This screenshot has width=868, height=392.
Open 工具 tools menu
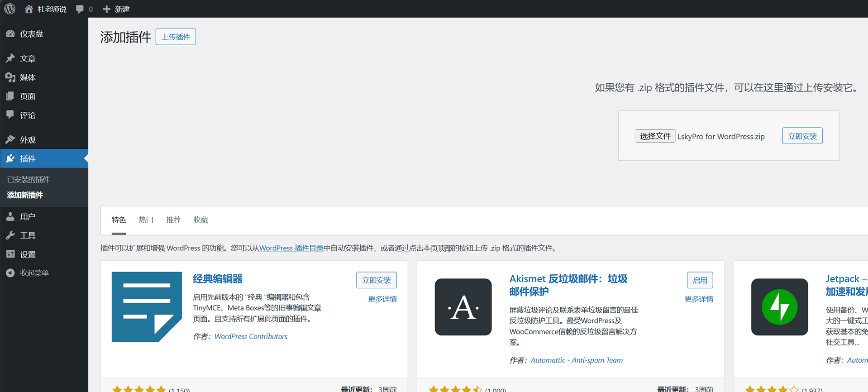coord(44,235)
